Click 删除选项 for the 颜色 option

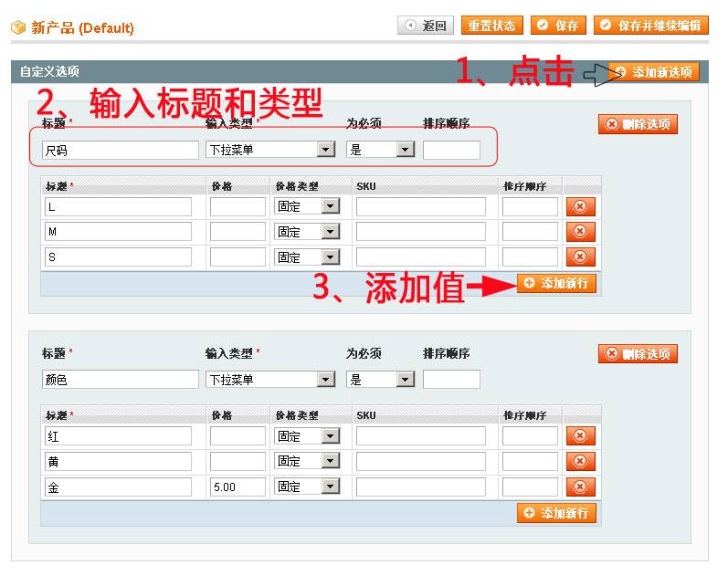pyautogui.click(x=638, y=354)
